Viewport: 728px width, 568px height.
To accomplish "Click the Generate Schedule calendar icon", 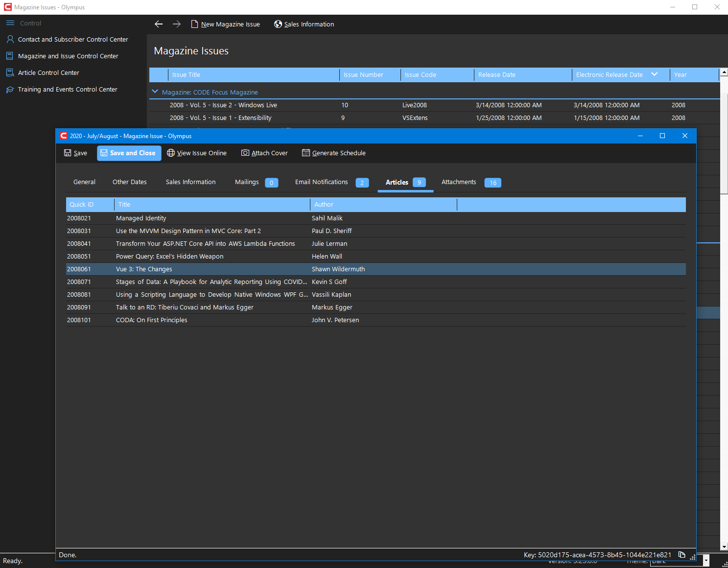I will pyautogui.click(x=306, y=153).
